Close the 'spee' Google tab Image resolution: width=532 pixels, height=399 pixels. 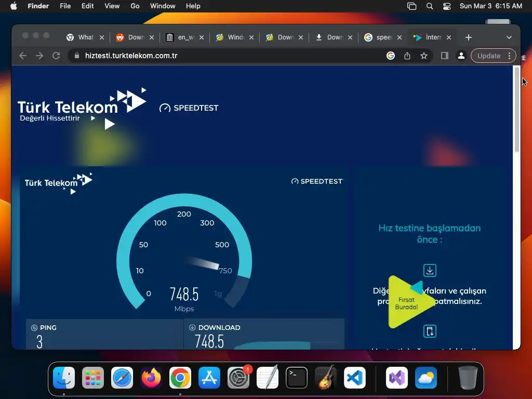tap(400, 37)
